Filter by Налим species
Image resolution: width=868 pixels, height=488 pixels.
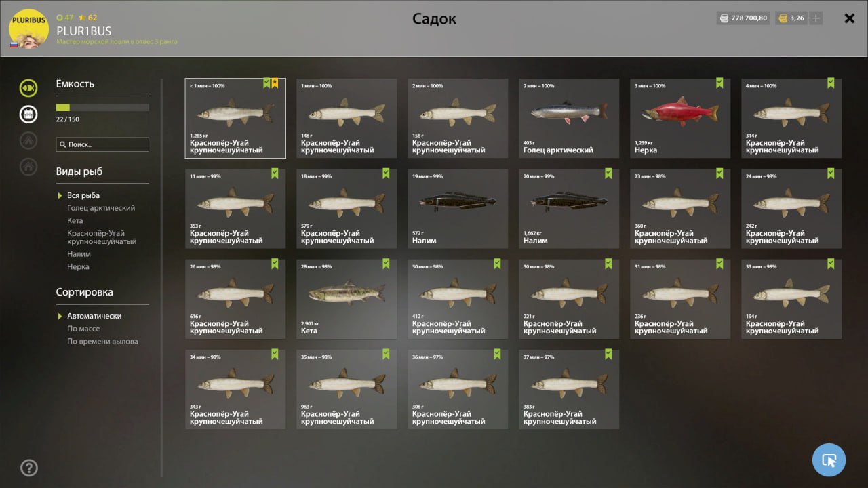point(79,254)
